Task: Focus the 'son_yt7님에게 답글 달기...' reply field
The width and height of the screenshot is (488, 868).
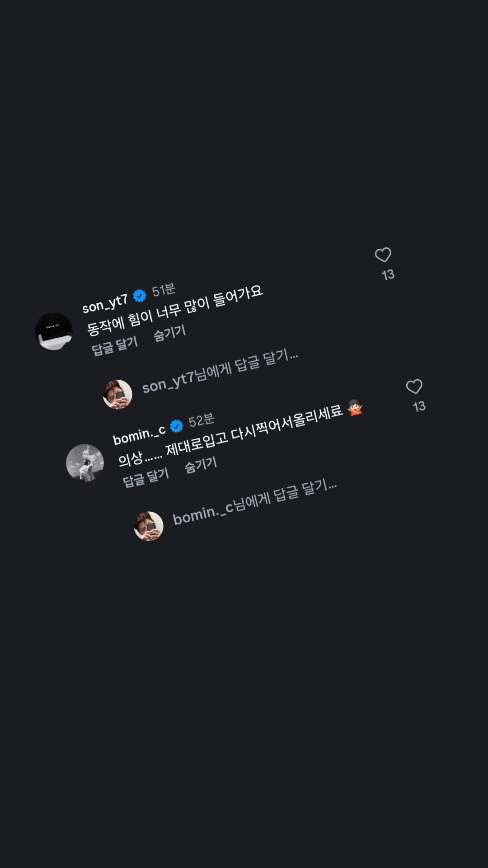Action: [220, 371]
